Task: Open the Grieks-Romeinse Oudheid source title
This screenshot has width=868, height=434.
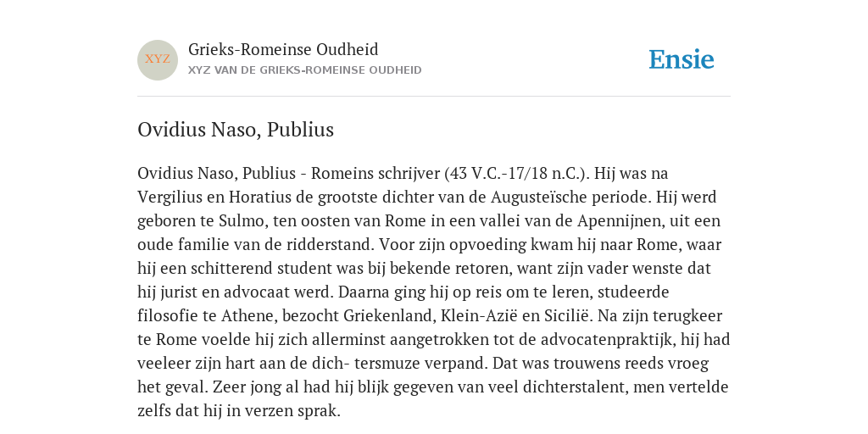Action: click(x=283, y=49)
